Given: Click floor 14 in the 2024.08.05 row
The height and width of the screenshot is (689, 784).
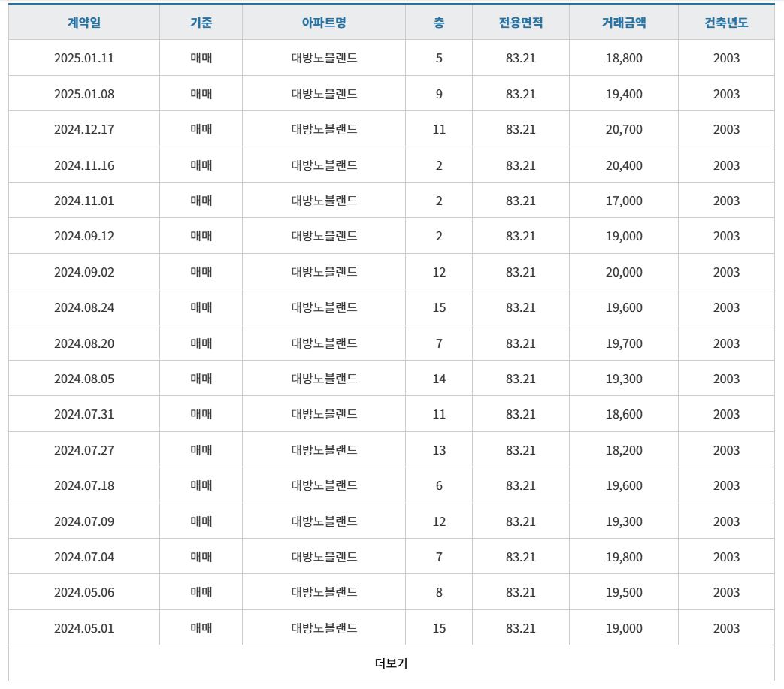Looking at the screenshot, I should (x=439, y=379).
